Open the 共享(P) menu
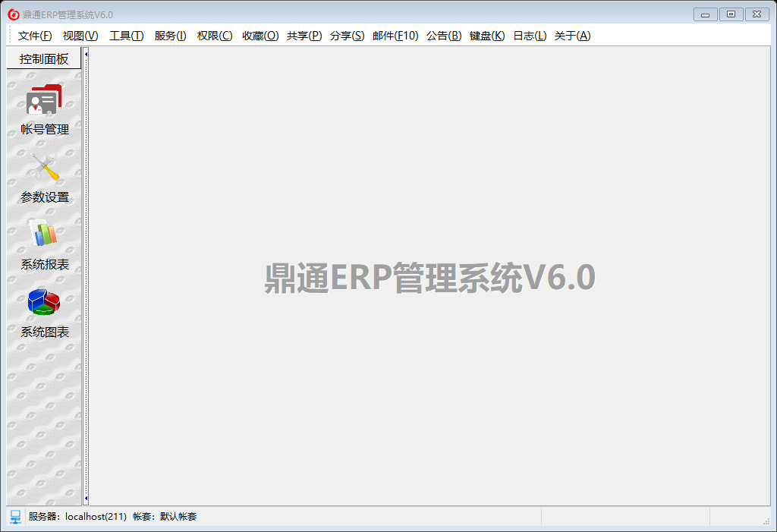Viewport: 777px width, 532px height. click(x=304, y=36)
